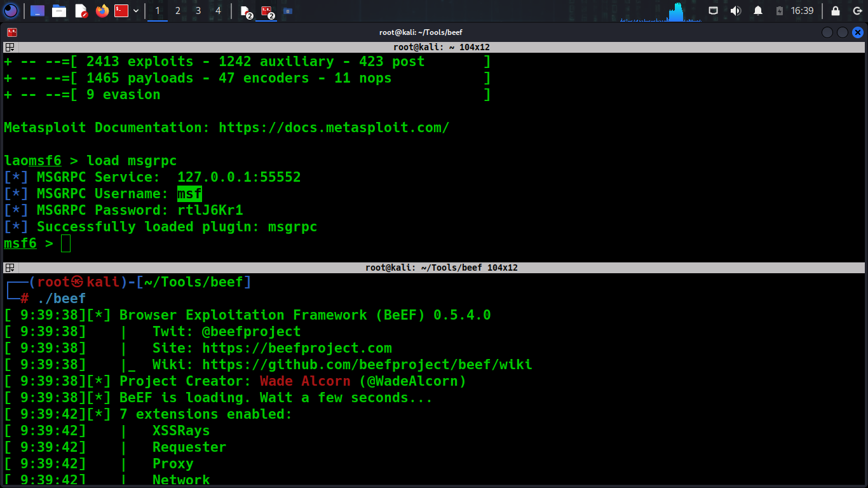This screenshot has width=868, height=488.
Task: Focus the msf6 command prompt cursor
Action: pos(65,243)
